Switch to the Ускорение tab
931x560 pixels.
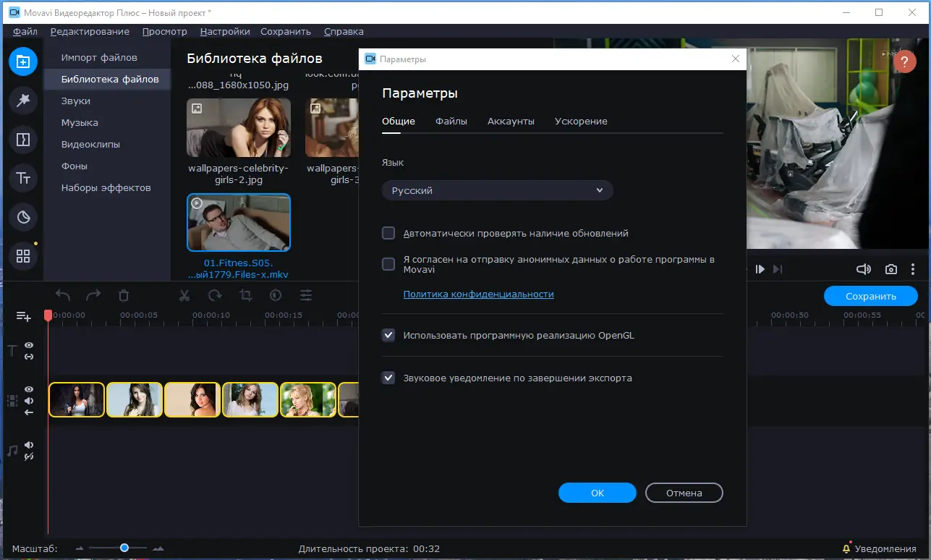(x=581, y=121)
